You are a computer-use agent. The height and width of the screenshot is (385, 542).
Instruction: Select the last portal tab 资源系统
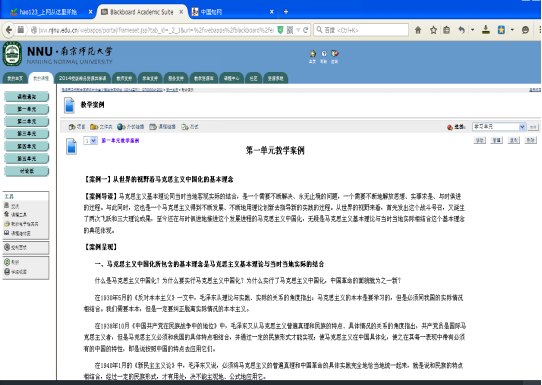point(275,78)
